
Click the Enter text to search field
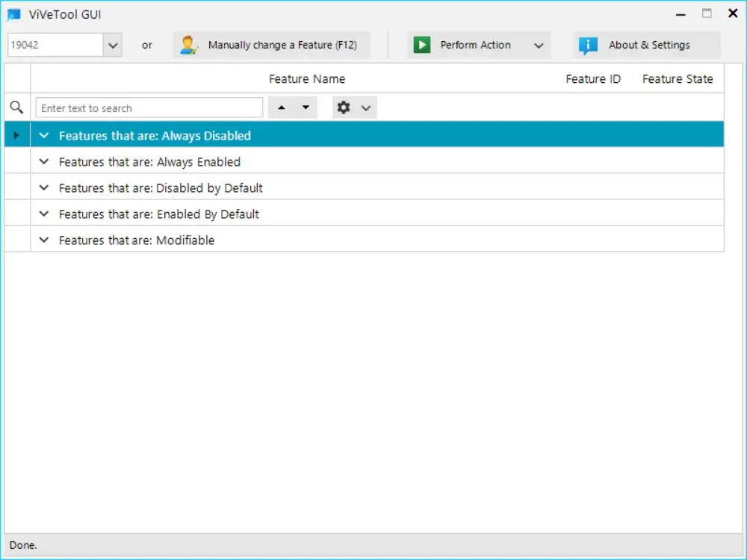click(149, 107)
